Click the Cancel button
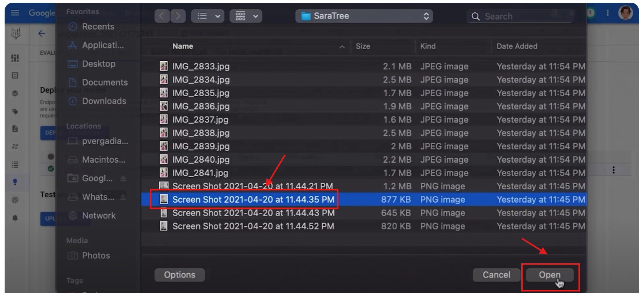This screenshot has height=293, width=644. click(x=496, y=275)
